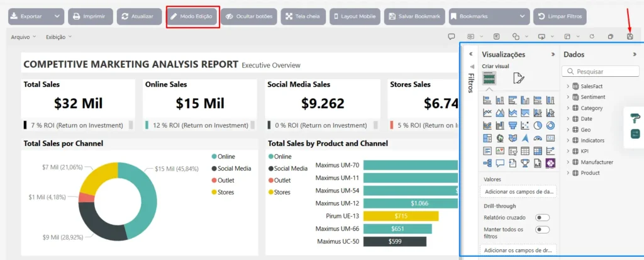The image size is (644, 260).
Task: Collapse the Filtros pane with double chevron
Action: (x=471, y=54)
